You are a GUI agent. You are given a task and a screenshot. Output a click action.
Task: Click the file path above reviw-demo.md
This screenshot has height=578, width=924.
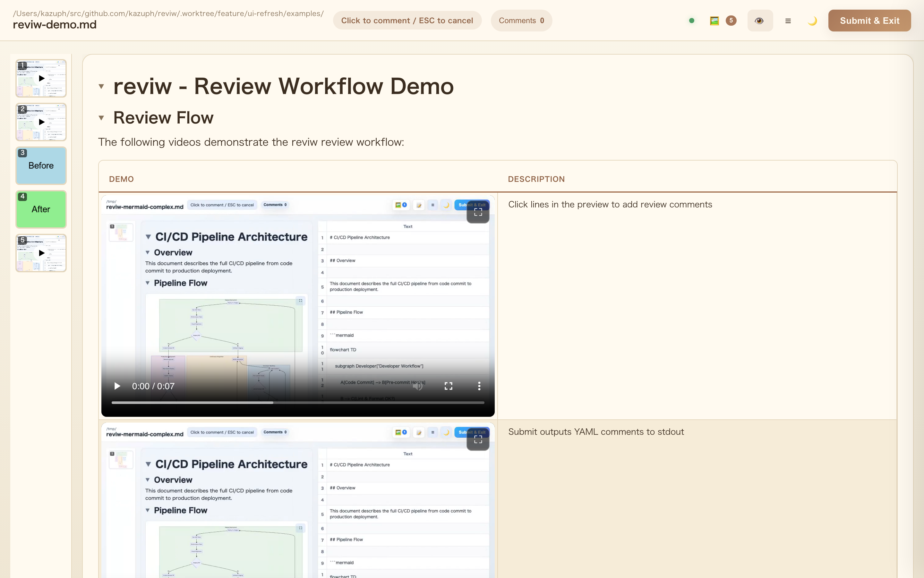[168, 13]
